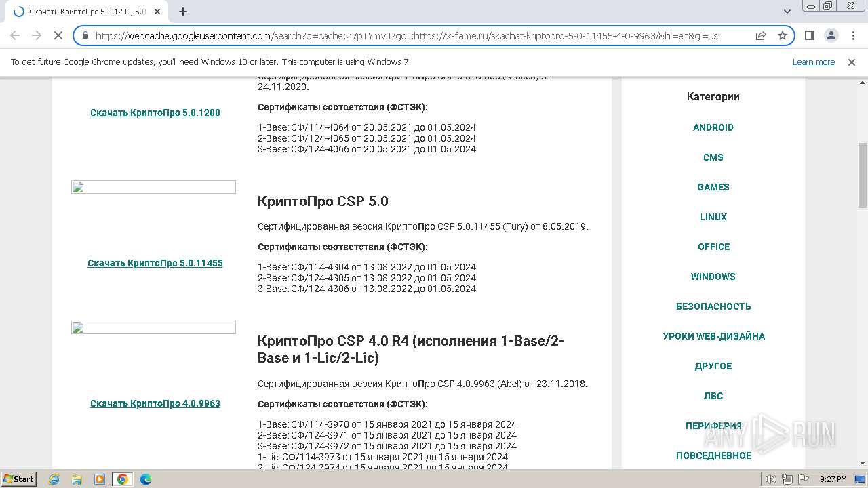Launch Internet Explorer from taskbar
The width and height of the screenshot is (868, 488).
coord(54,479)
